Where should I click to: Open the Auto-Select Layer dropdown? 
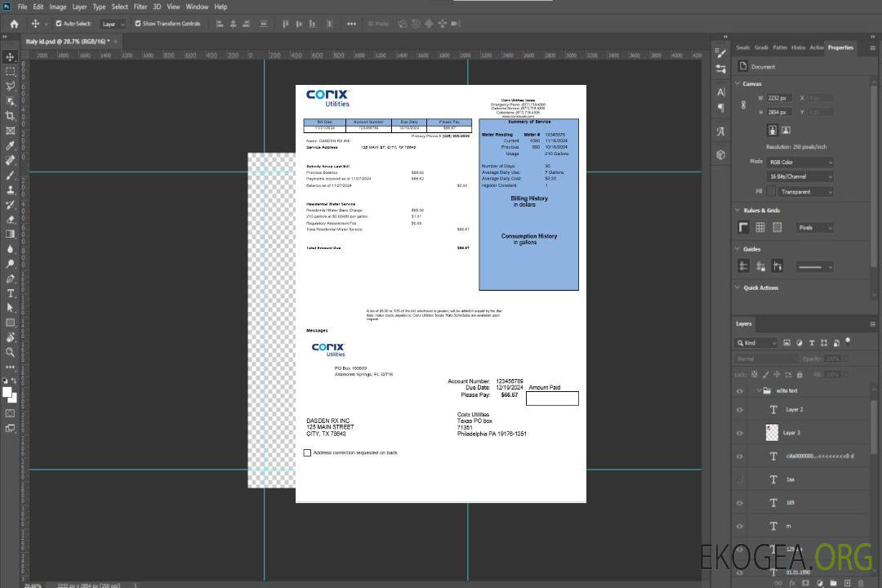(113, 24)
